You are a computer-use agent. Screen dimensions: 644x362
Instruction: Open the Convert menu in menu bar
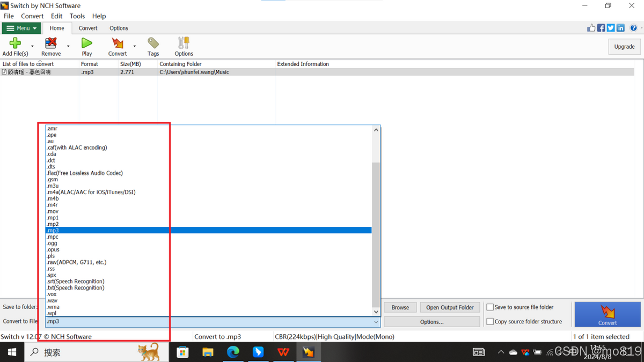coord(32,16)
